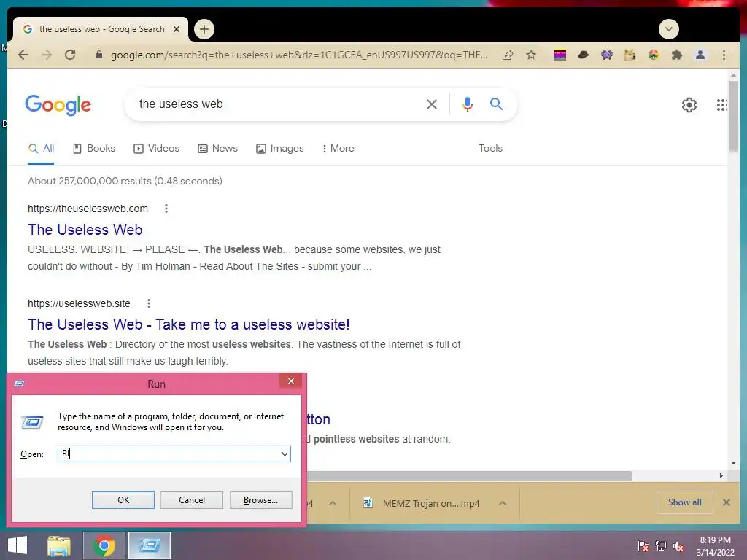Select the All results tab

(41, 149)
